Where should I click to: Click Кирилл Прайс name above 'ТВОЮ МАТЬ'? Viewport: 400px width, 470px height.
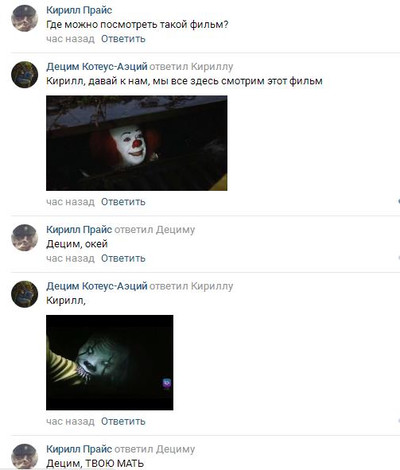point(79,449)
